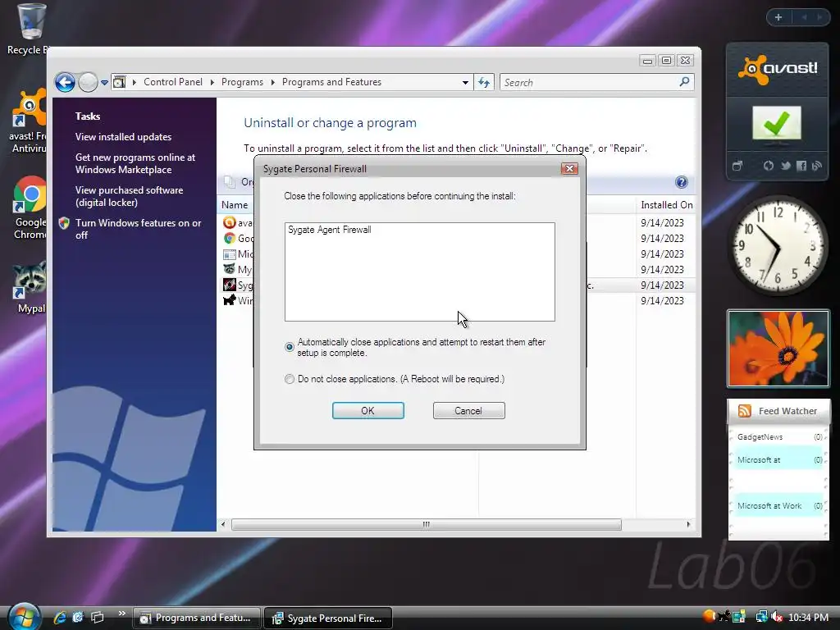Select the avast program icon in the list

pyautogui.click(x=230, y=222)
